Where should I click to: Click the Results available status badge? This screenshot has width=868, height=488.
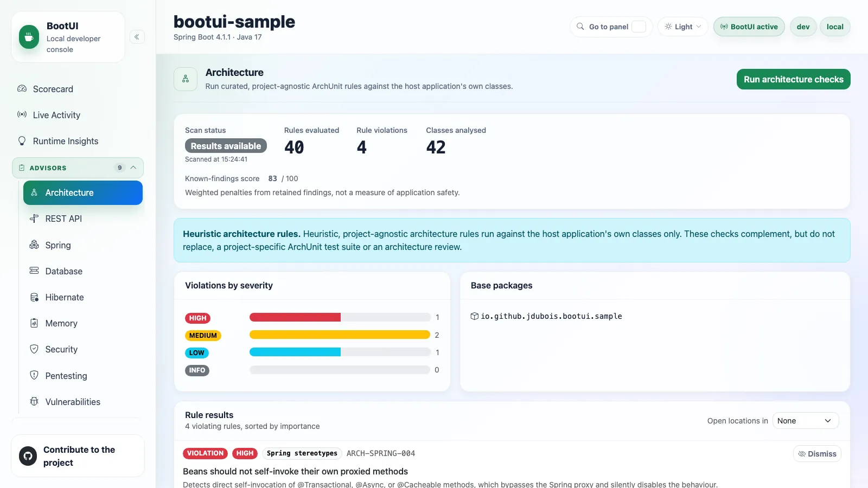pos(226,146)
